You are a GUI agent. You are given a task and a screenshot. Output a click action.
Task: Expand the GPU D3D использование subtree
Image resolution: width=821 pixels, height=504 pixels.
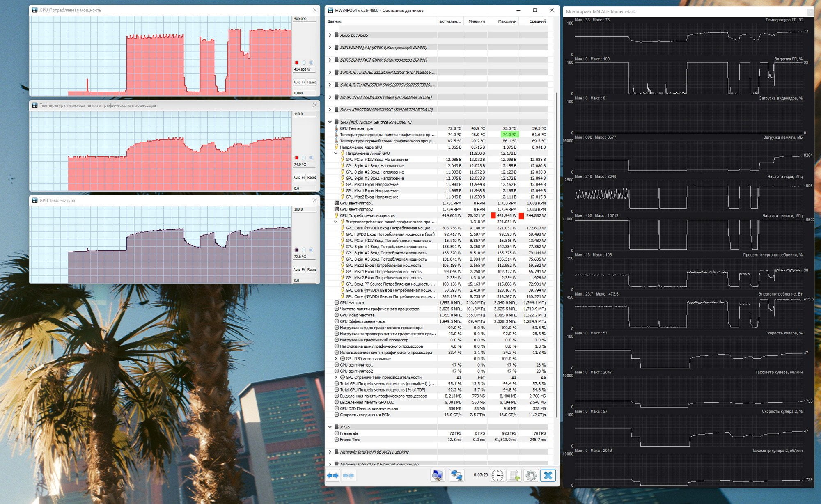pos(336,359)
